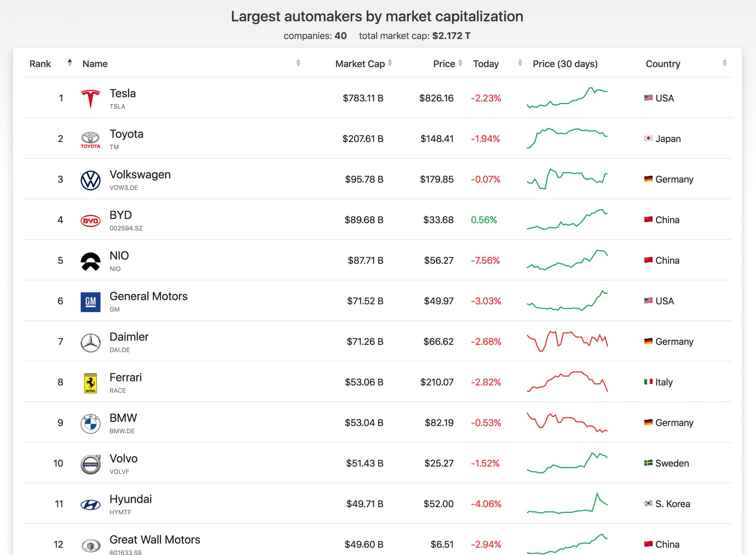Click the VOLVF ticker under Volvo

(x=119, y=472)
